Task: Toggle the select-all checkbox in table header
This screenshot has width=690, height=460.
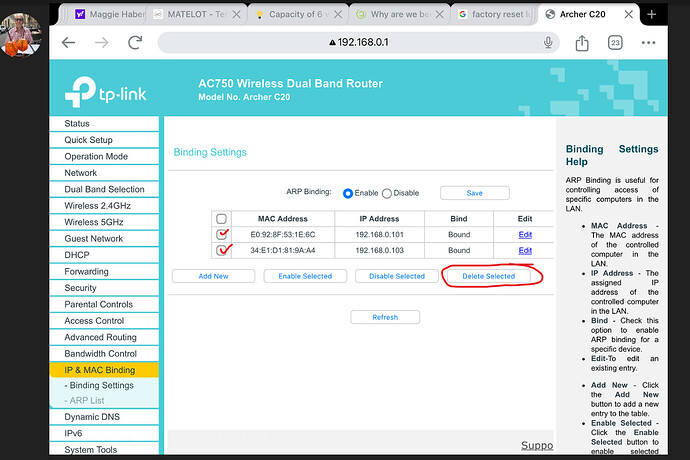Action: coord(221,218)
